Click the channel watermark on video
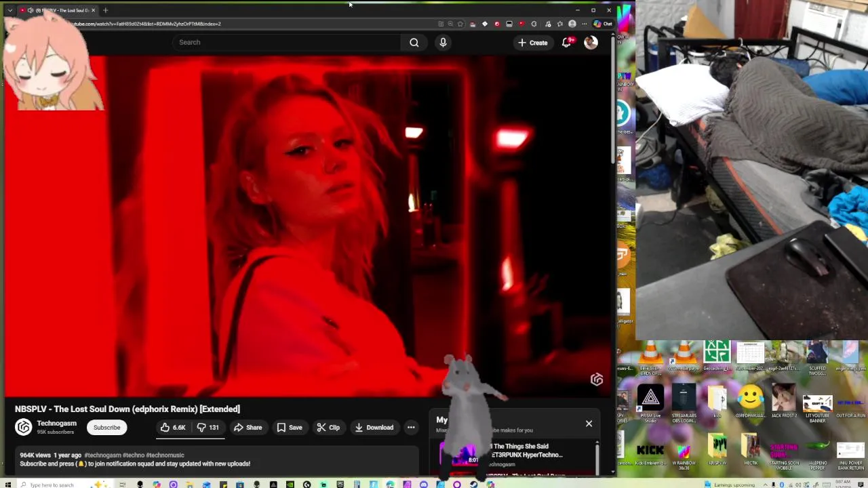 [597, 380]
